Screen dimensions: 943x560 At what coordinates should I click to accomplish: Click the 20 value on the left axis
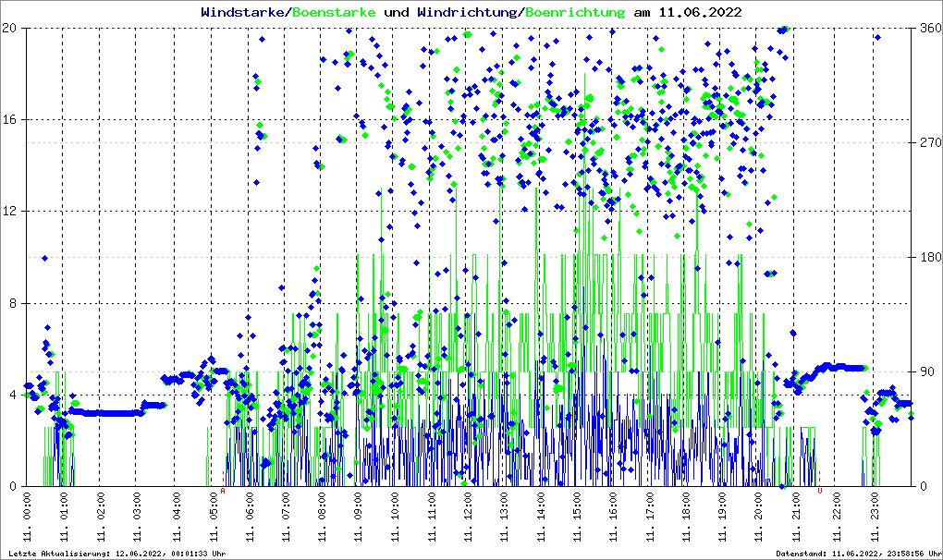pyautogui.click(x=10, y=29)
